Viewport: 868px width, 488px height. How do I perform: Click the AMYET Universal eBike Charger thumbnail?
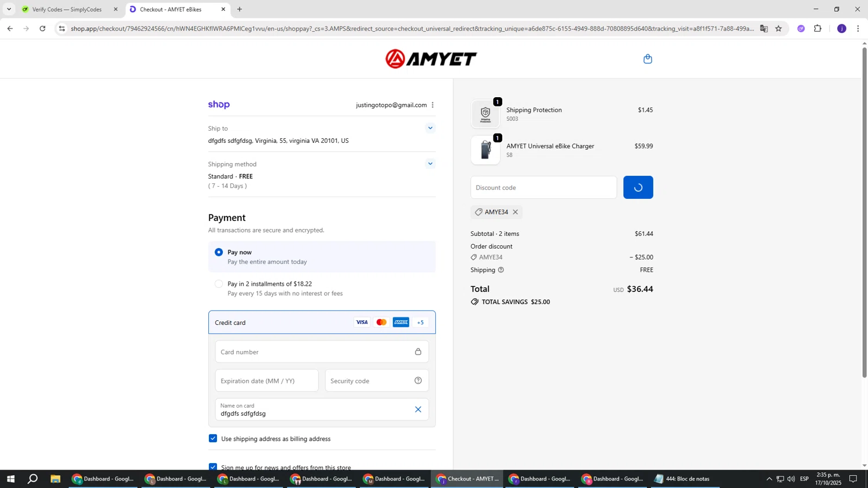coord(486,150)
